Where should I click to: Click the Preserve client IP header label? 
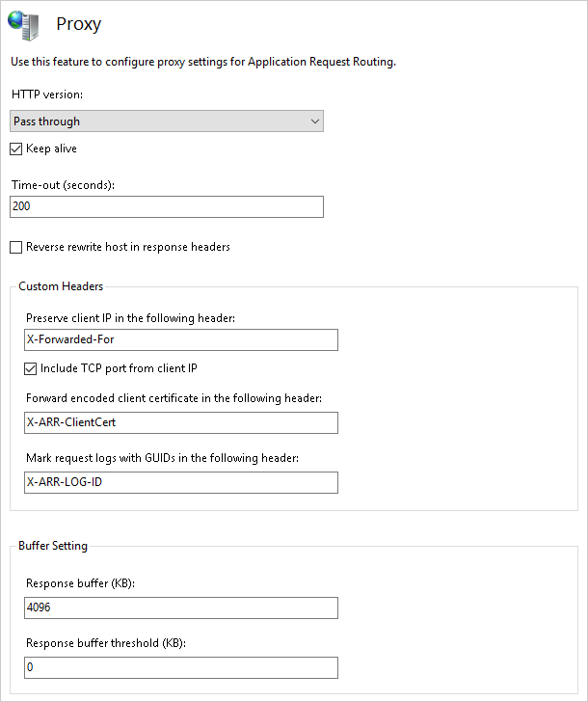point(131,318)
